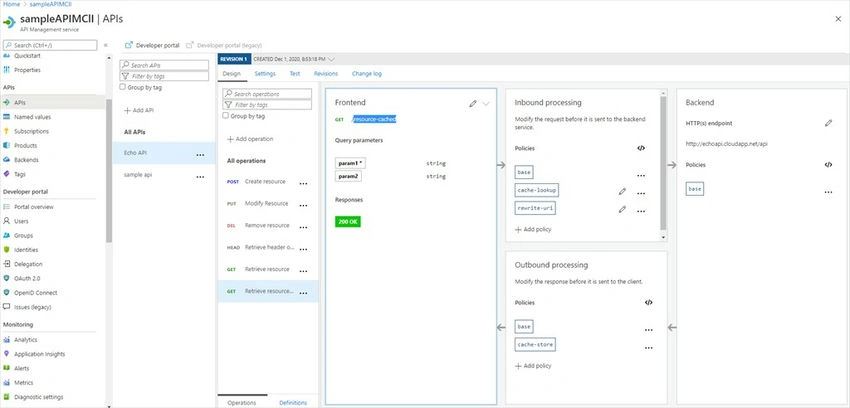Open Identities shield icon
The image size is (850, 408).
tap(7, 250)
